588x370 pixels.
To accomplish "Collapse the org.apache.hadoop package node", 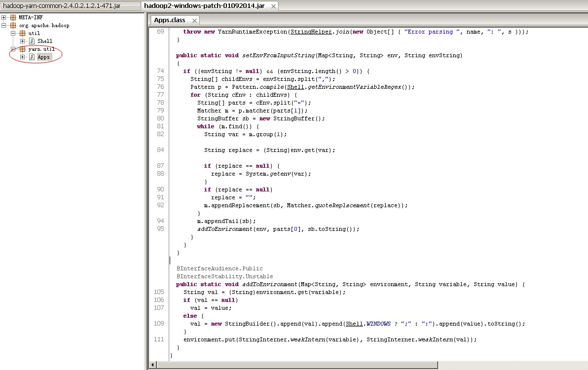I will click(4, 25).
